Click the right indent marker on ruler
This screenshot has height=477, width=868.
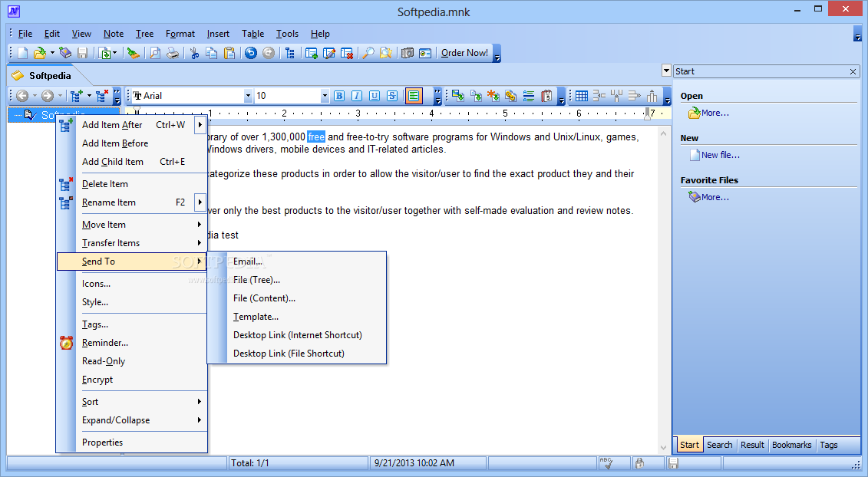click(x=646, y=114)
